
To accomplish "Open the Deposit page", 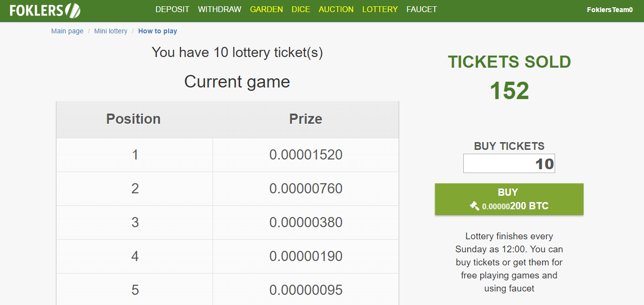I will pyautogui.click(x=172, y=9).
